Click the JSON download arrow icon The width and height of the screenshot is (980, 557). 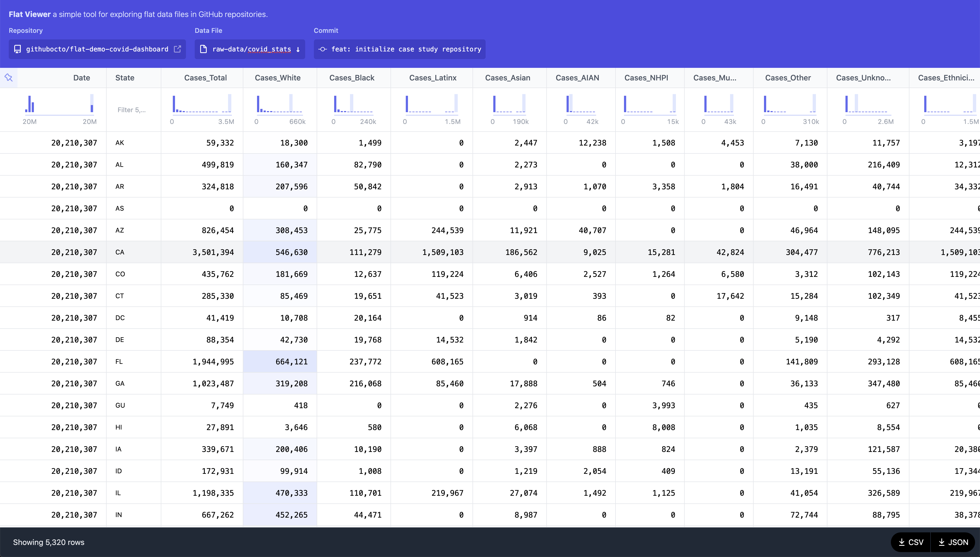point(942,542)
